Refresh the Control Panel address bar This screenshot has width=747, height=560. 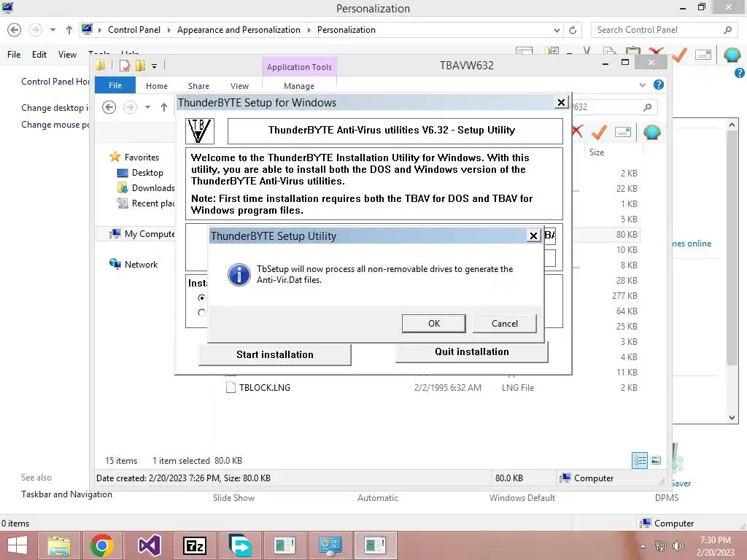pos(573,30)
